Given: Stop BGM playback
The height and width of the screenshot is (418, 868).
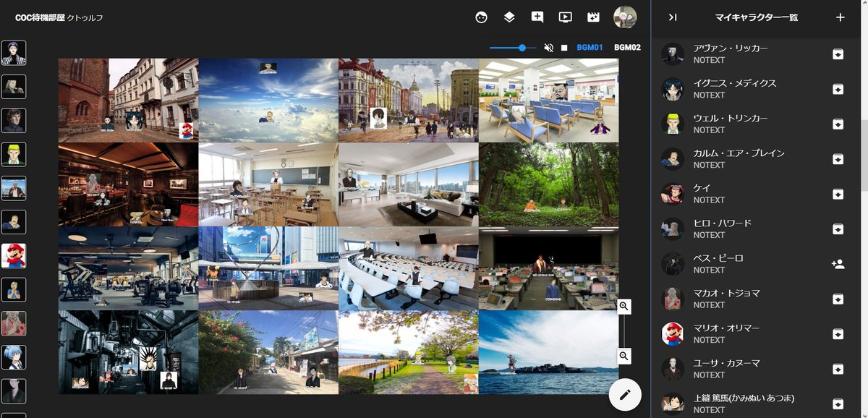Looking at the screenshot, I should pyautogui.click(x=564, y=48).
